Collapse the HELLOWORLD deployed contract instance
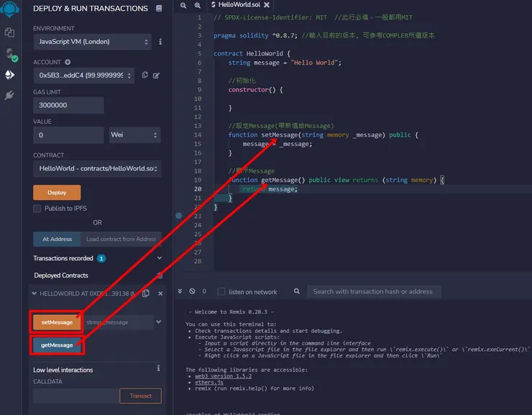Image resolution: width=532 pixels, height=415 pixels. tap(35, 293)
